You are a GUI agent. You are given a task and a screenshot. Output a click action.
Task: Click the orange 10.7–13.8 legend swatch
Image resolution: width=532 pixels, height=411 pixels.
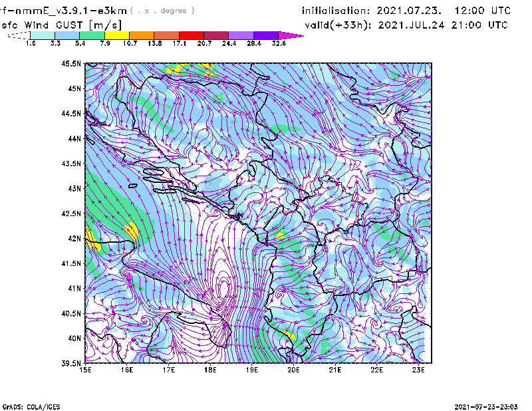[142, 35]
